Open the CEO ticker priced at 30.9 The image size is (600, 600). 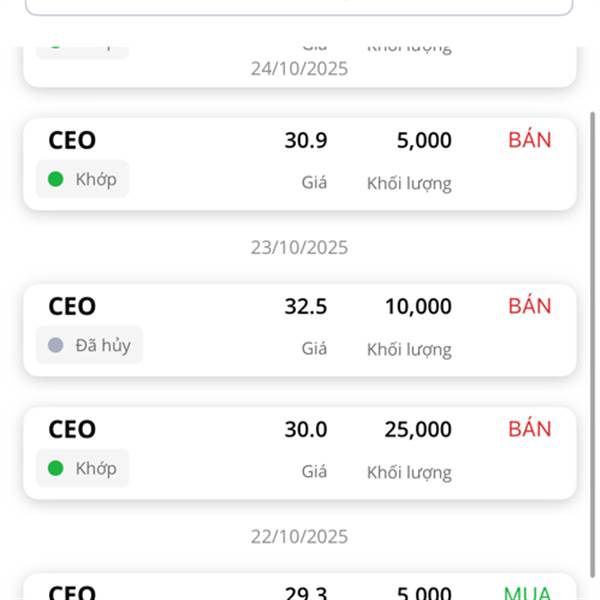[72, 141]
